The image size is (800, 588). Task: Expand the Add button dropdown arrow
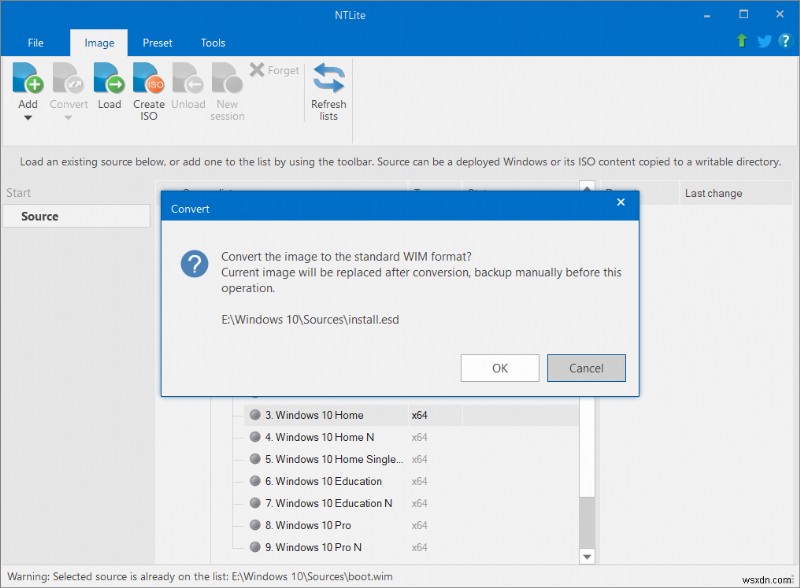coord(27,119)
